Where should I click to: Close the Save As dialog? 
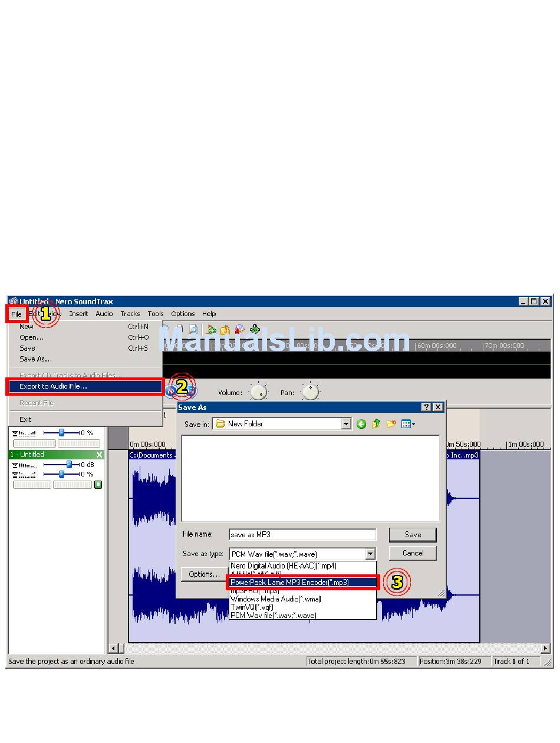(437, 407)
